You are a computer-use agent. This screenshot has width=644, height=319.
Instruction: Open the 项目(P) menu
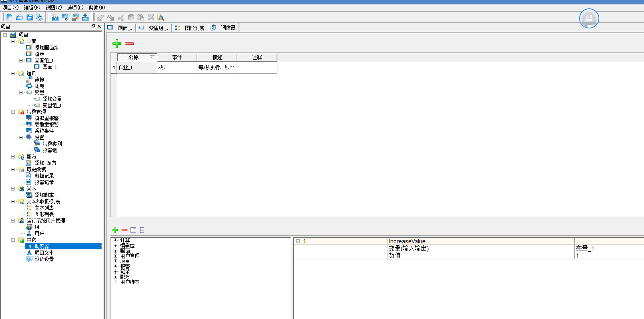click(10, 8)
